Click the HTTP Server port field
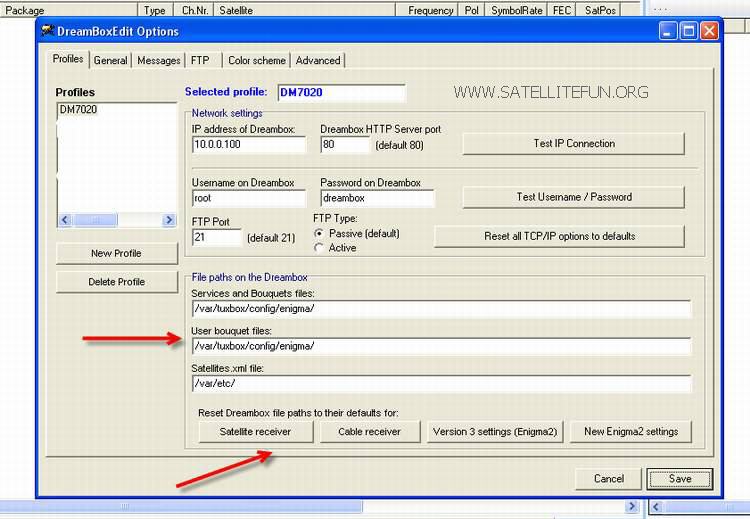Image resolution: width=750 pixels, height=519 pixels. click(345, 144)
